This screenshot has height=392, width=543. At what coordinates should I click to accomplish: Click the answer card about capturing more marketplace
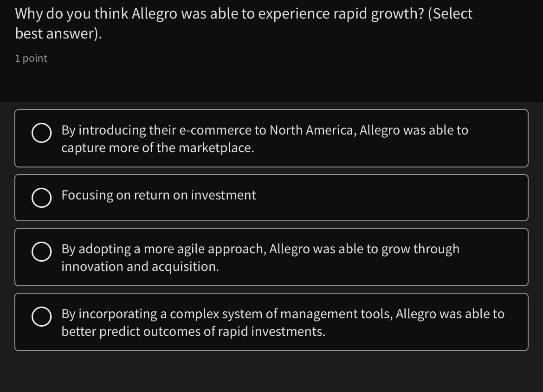(271, 138)
